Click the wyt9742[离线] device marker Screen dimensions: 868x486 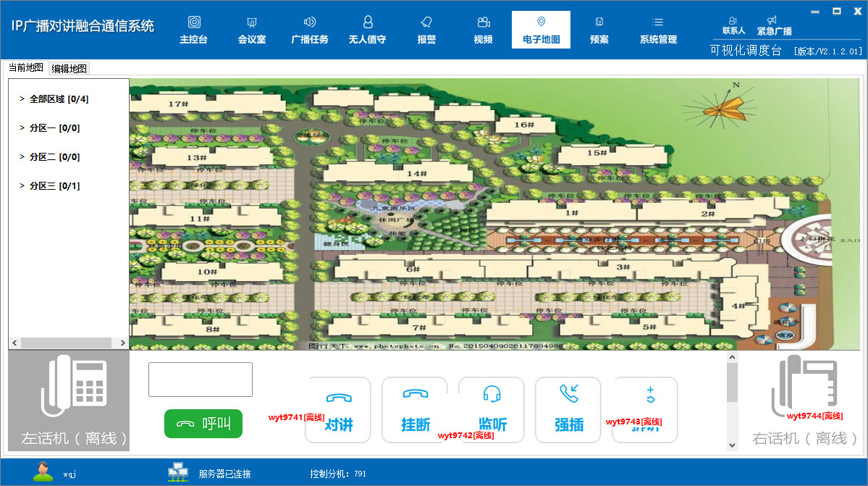pyautogui.click(x=466, y=435)
